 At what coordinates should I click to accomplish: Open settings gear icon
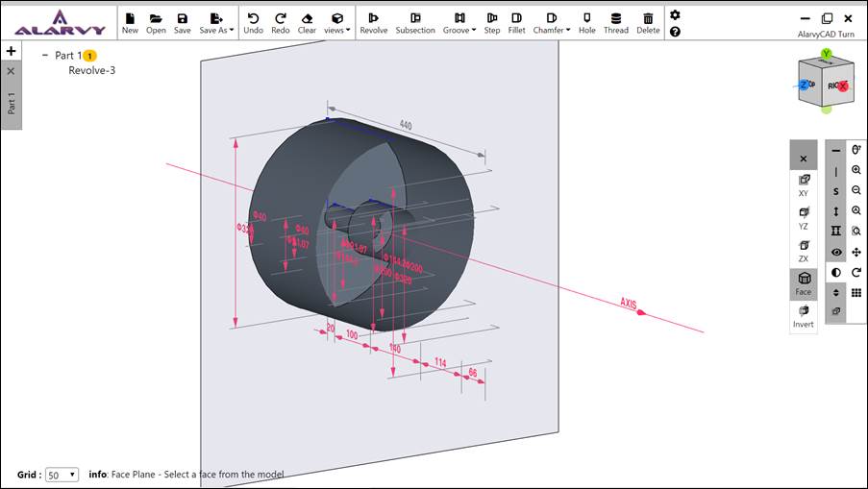click(x=675, y=15)
